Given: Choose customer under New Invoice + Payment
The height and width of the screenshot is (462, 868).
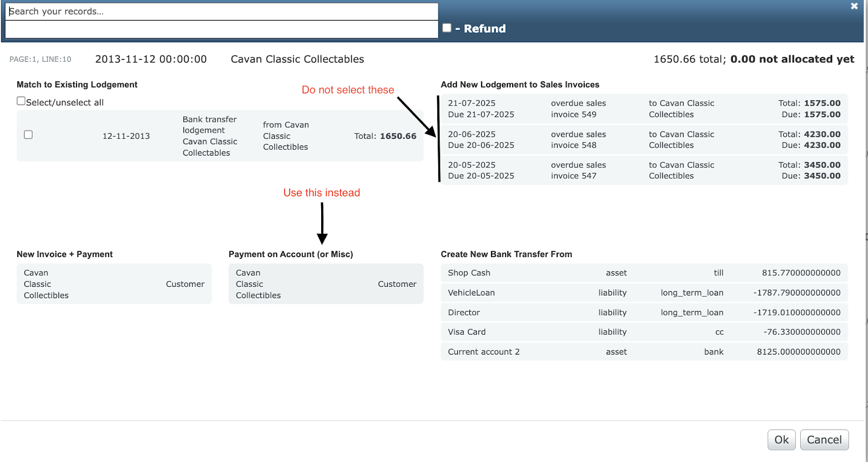Looking at the screenshot, I should [114, 284].
